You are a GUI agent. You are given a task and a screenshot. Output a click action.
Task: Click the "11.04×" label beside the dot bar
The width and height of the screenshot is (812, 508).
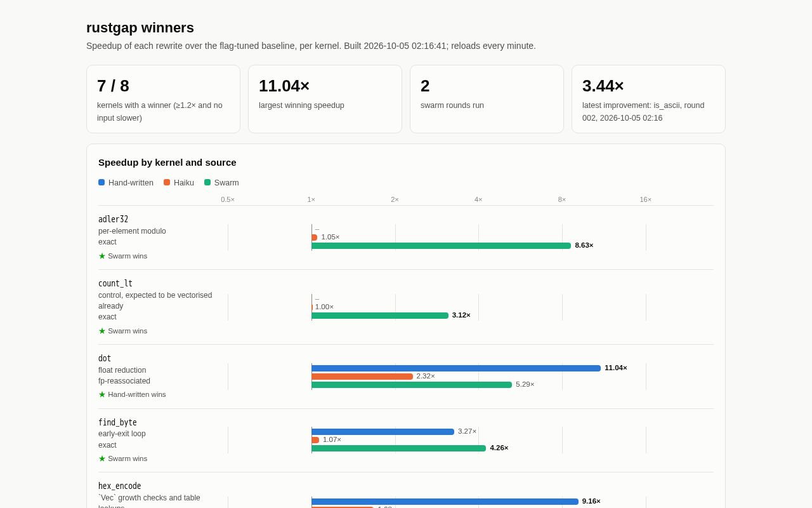click(616, 368)
